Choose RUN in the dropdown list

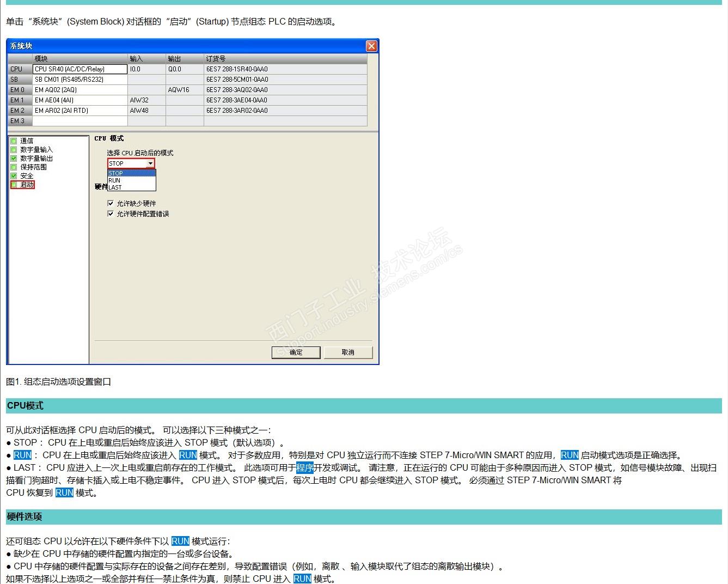[x=132, y=180]
